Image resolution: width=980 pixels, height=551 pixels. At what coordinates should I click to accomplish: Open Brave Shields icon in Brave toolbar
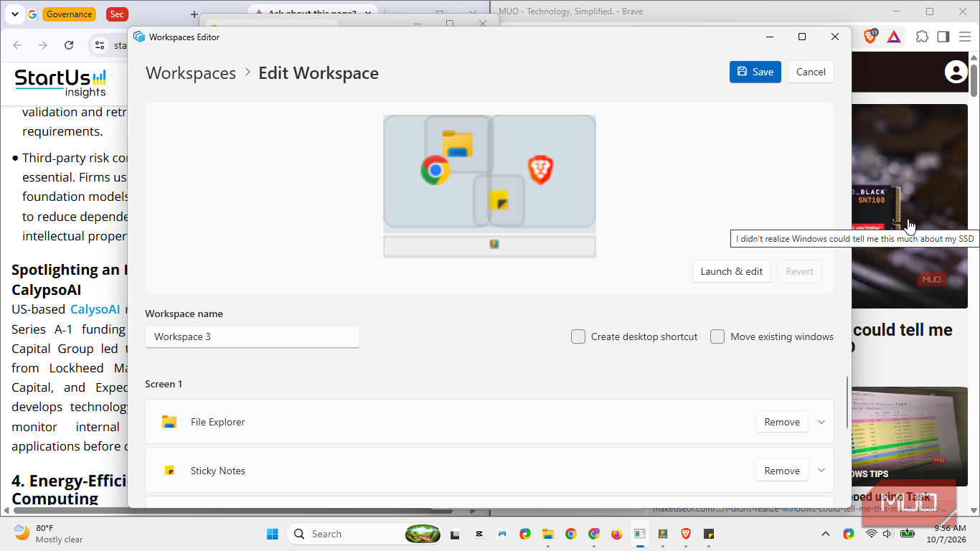tap(870, 37)
